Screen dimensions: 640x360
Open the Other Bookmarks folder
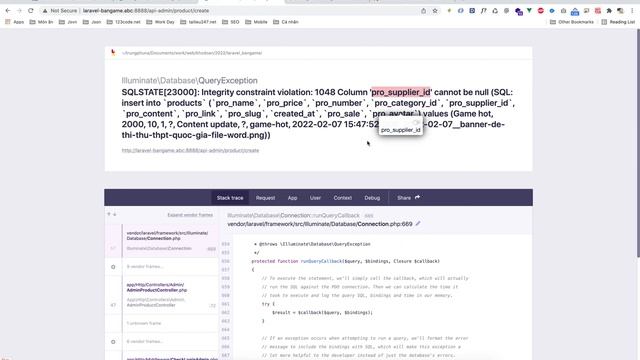point(572,22)
